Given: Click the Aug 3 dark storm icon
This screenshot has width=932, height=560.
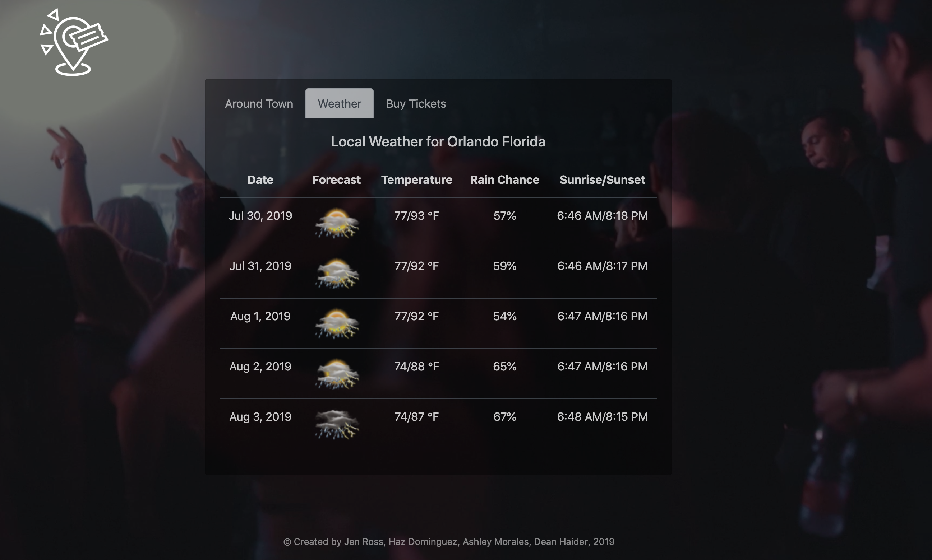Looking at the screenshot, I should click(336, 424).
